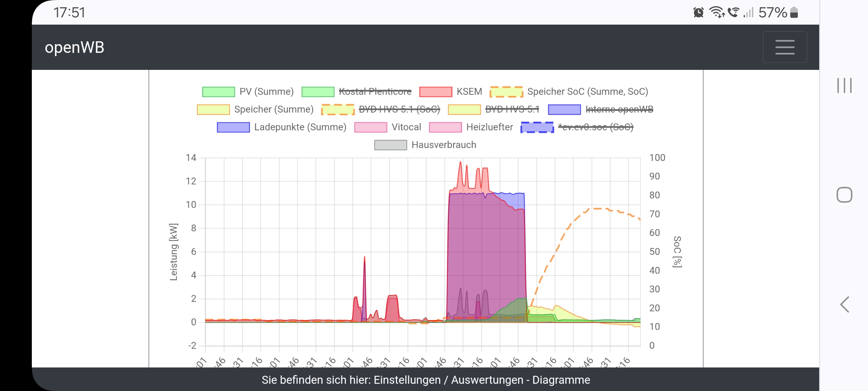Click the openWB brand link

75,47
